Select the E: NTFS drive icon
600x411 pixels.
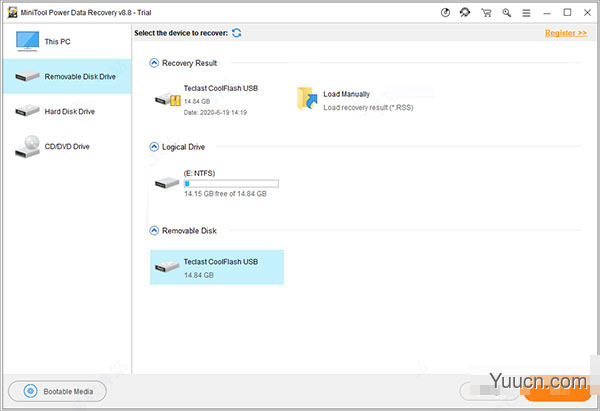[x=167, y=183]
